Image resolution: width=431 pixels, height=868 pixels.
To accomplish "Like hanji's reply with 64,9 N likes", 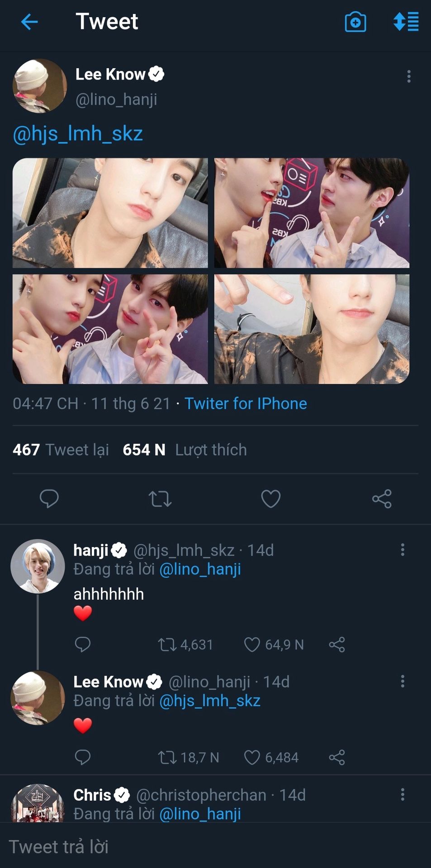I will pyautogui.click(x=252, y=644).
